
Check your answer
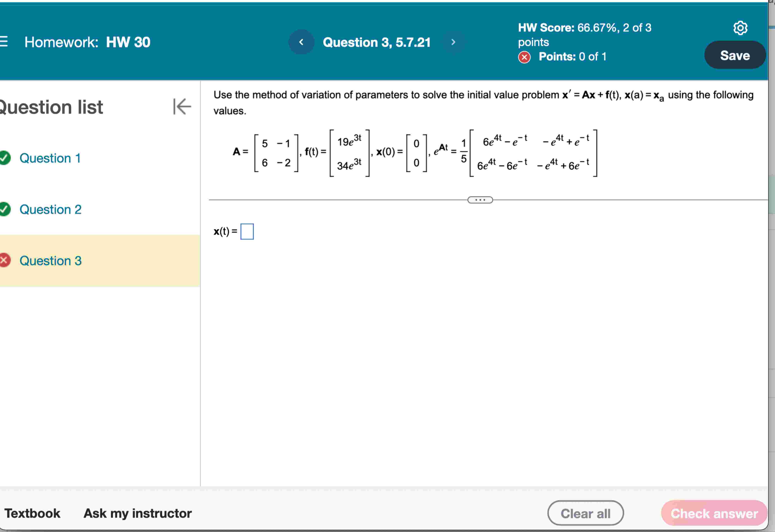(714, 513)
